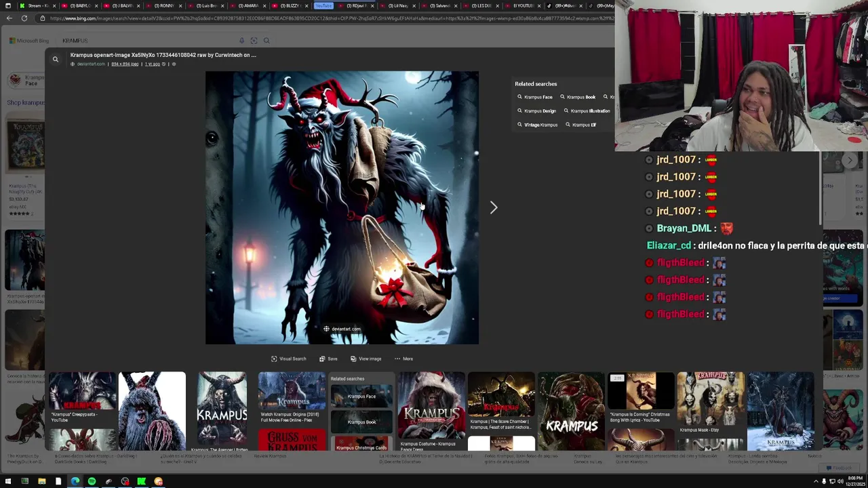Go to the next image arrow
Image resolution: width=868 pixels, height=488 pixels.
pyautogui.click(x=494, y=207)
